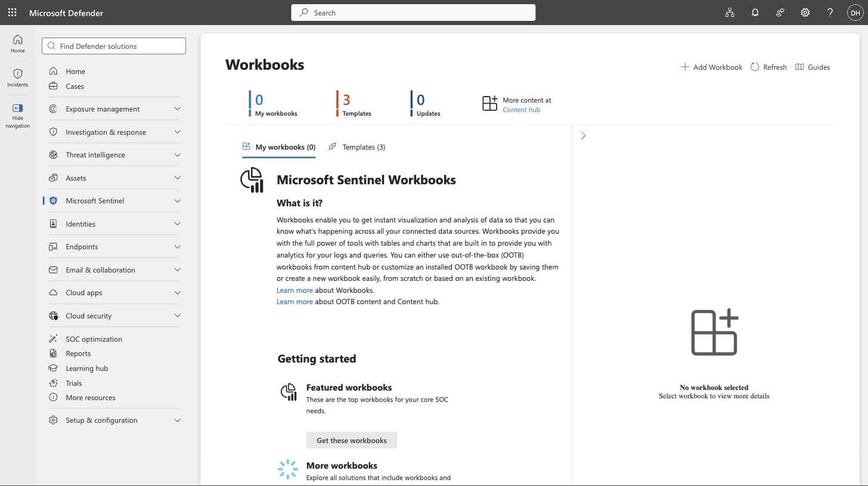Click the Featured workbooks heading
This screenshot has width=868, height=486.
(x=349, y=387)
